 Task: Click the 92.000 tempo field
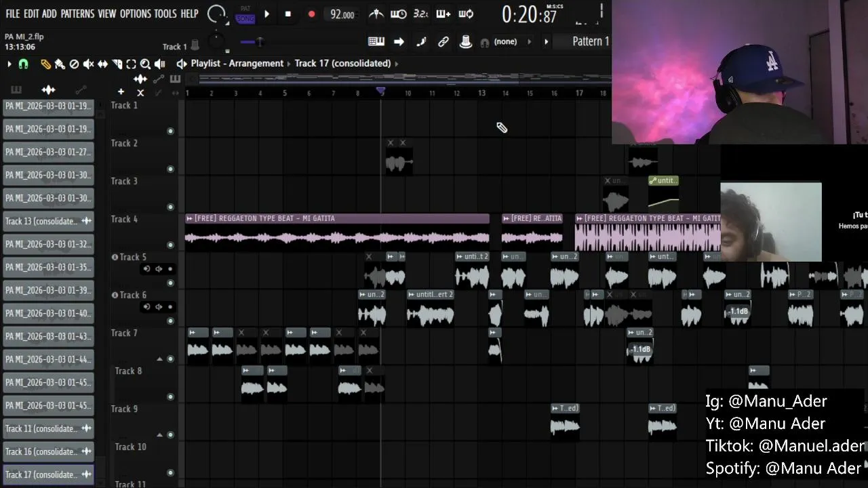342,14
